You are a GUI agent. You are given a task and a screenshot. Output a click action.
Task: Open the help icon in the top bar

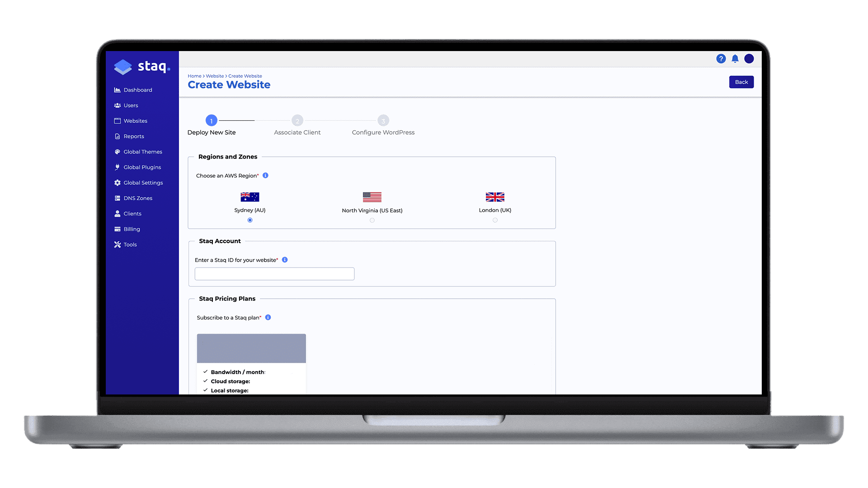point(721,59)
